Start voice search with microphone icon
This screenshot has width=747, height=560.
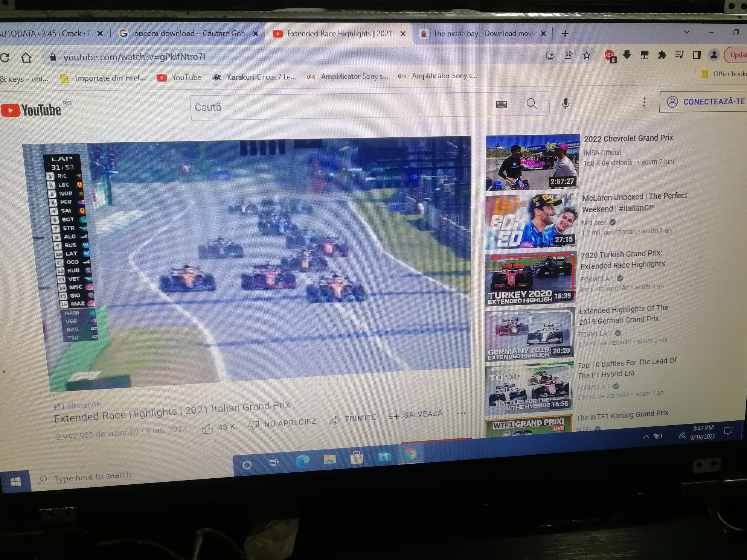566,103
